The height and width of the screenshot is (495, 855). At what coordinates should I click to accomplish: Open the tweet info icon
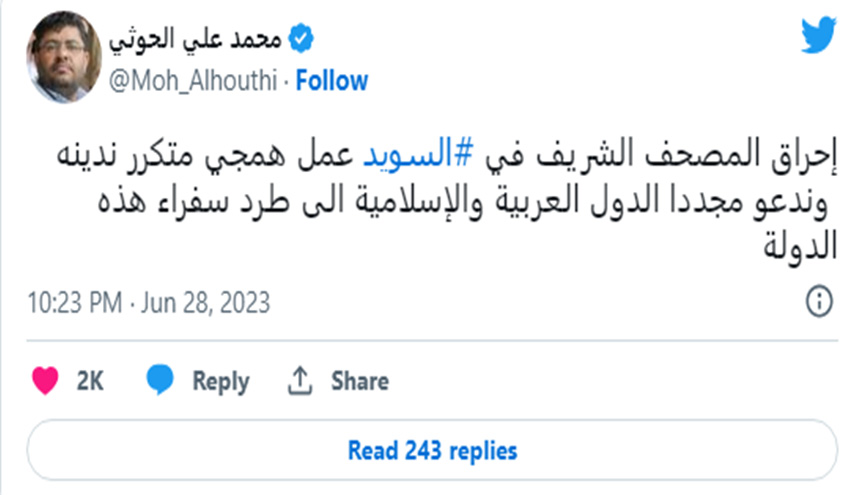[819, 303]
